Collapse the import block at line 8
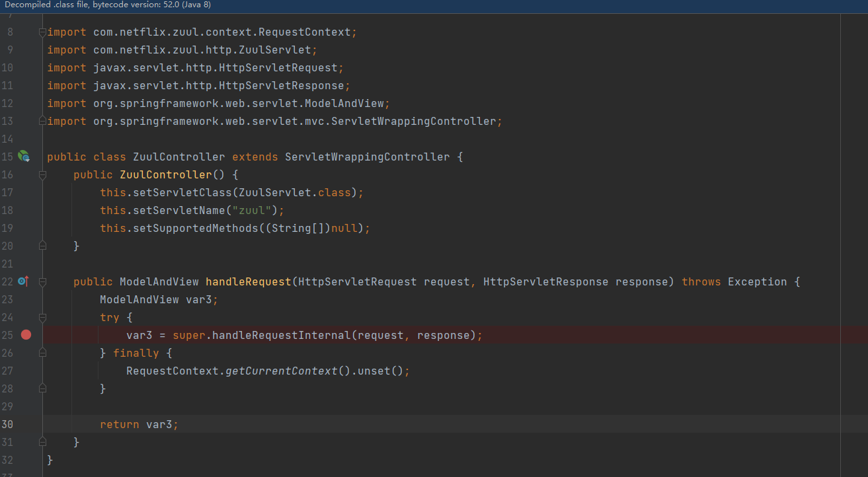Image resolution: width=868 pixels, height=477 pixels. point(42,32)
